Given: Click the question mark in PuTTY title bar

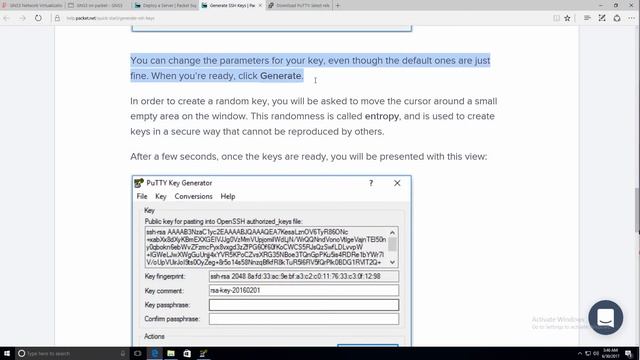Looking at the screenshot, I should (371, 183).
